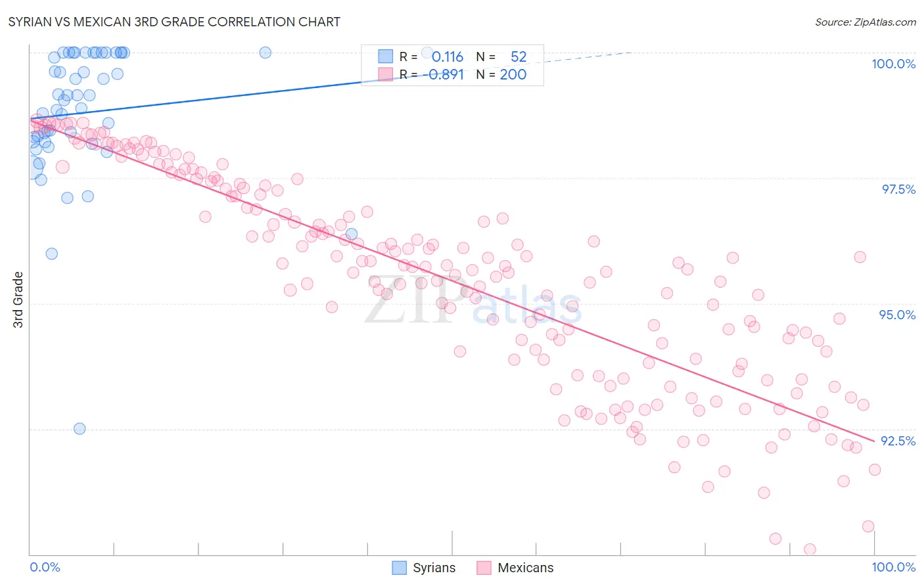This screenshot has height=586, width=924.
Task: Click the pink Mexicans legend swatch
Action: [484, 568]
